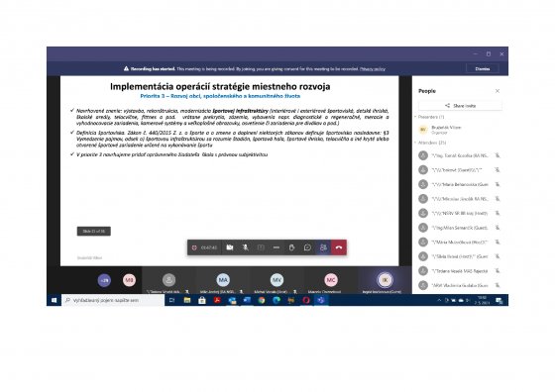Open Microsoft Edge from the taskbar

(277, 300)
